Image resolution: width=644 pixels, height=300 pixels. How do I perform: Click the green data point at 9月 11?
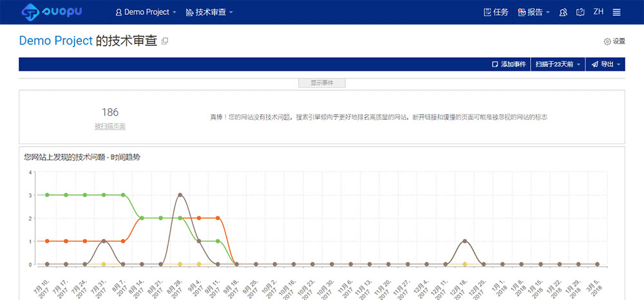coord(218,241)
